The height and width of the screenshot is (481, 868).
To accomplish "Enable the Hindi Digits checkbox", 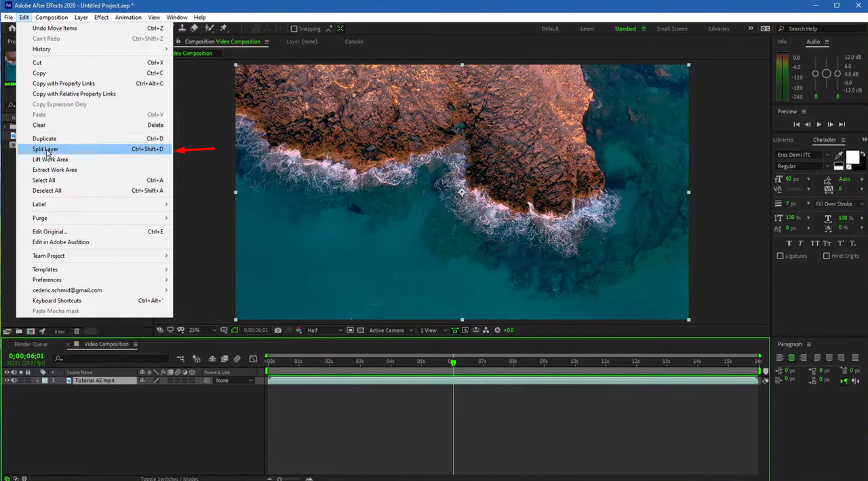I will [x=826, y=256].
